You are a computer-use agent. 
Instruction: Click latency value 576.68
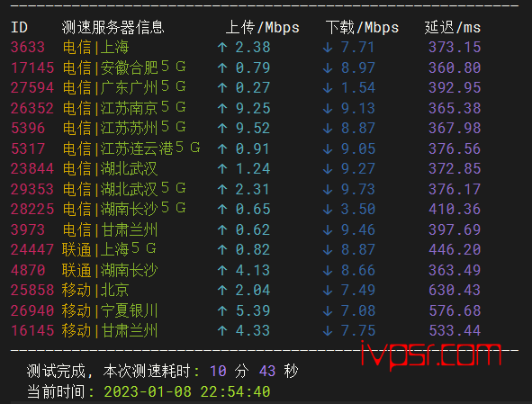coord(455,310)
